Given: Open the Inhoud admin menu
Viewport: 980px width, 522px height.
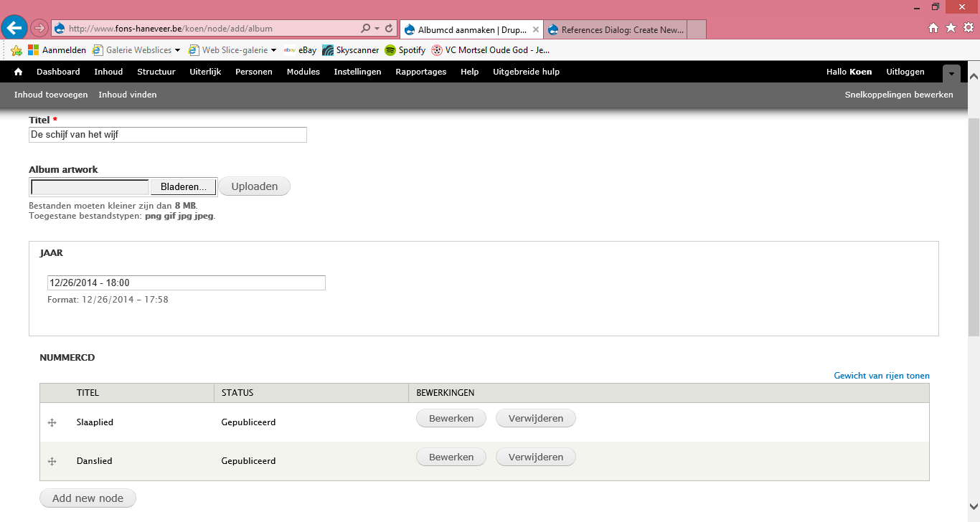Looking at the screenshot, I should 108,72.
